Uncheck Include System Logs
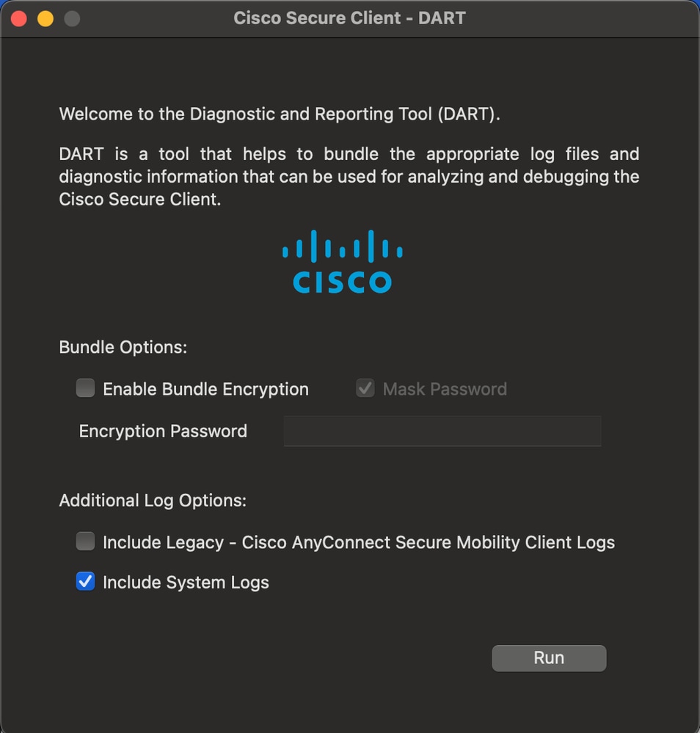Image resolution: width=700 pixels, height=733 pixels. [85, 581]
